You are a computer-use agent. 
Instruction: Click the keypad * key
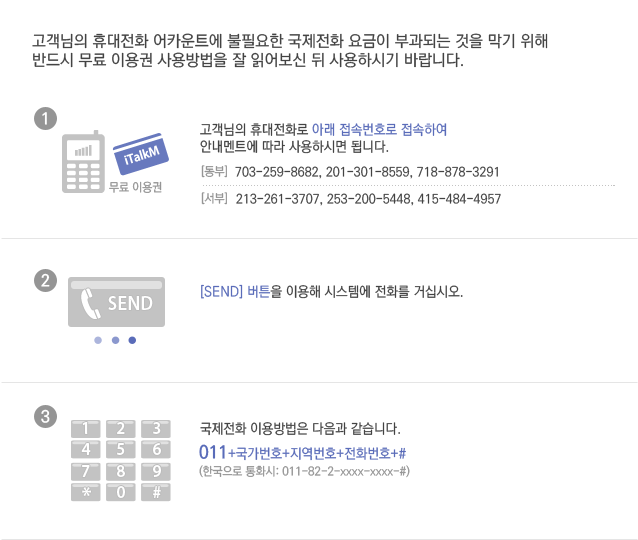(85, 492)
